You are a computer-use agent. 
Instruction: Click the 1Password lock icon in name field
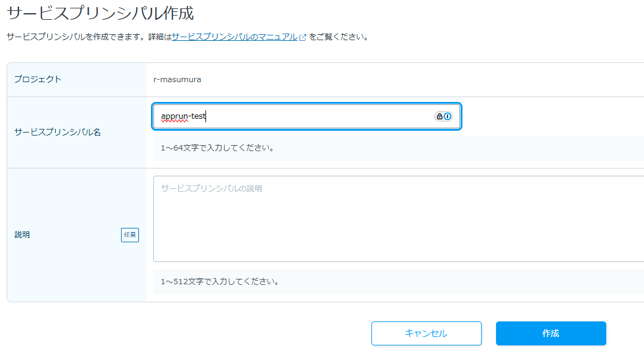coord(440,116)
